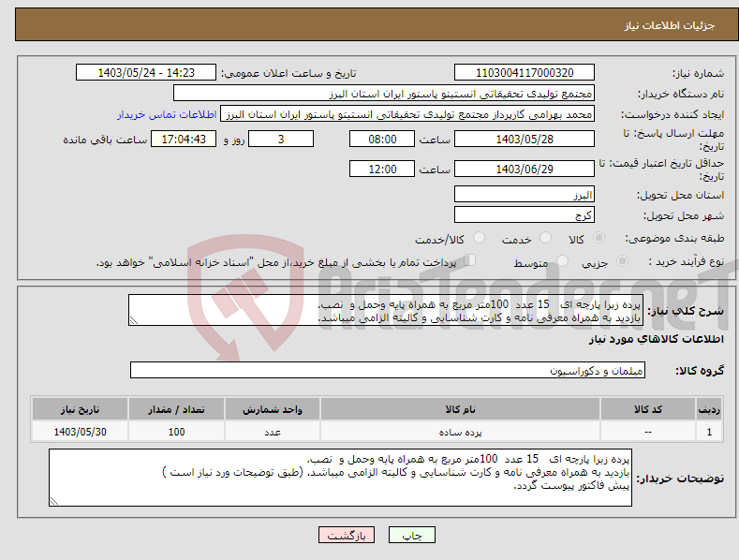Click the کد کالا column header
The width and height of the screenshot is (739, 560).
coord(648,409)
